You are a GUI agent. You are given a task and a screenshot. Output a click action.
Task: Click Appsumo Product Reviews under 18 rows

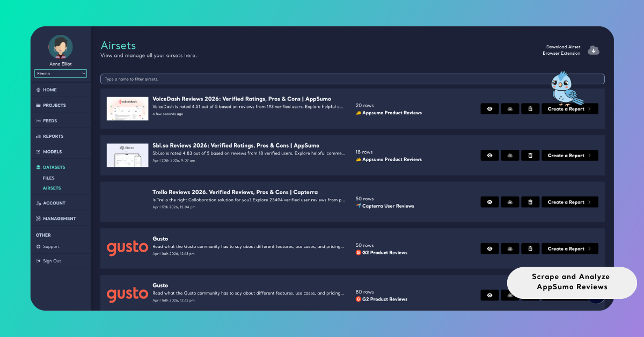(392, 159)
